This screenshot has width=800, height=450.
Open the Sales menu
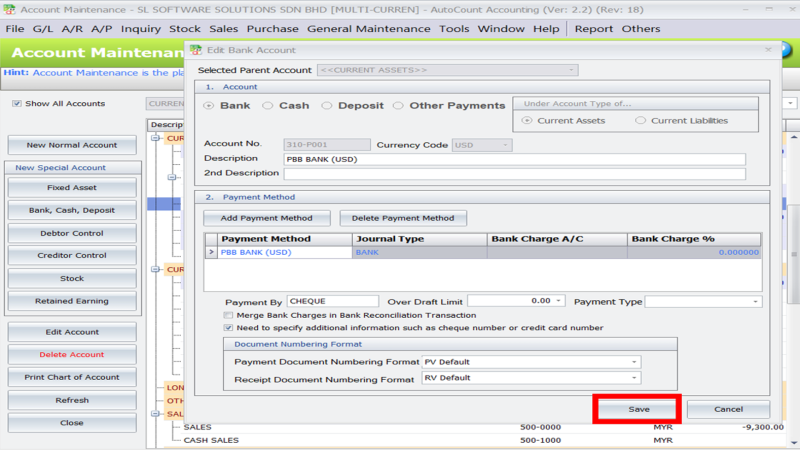pyautogui.click(x=223, y=29)
